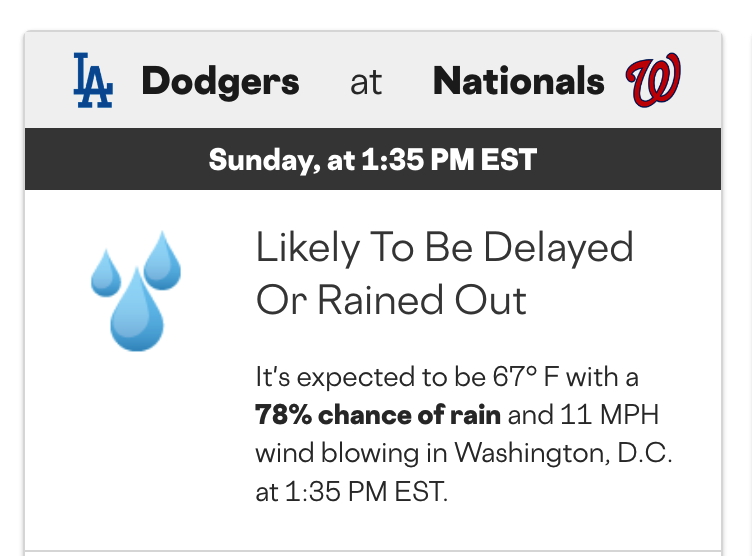Select the Dodgers team name
This screenshot has width=752, height=556.
(x=220, y=82)
